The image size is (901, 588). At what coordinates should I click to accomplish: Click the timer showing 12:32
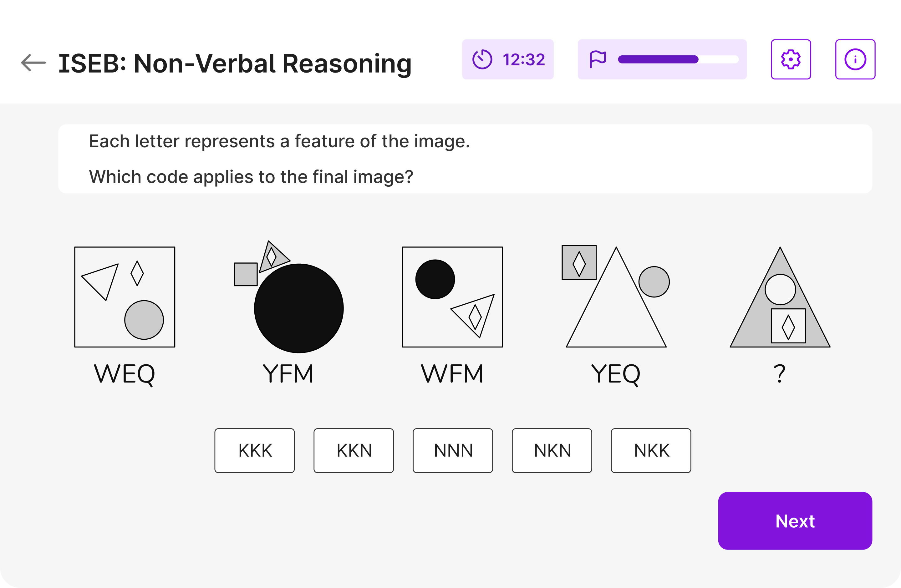click(524, 59)
